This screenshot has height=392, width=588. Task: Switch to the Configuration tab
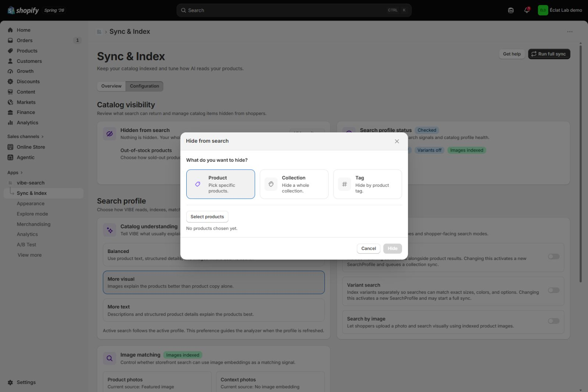(x=144, y=86)
